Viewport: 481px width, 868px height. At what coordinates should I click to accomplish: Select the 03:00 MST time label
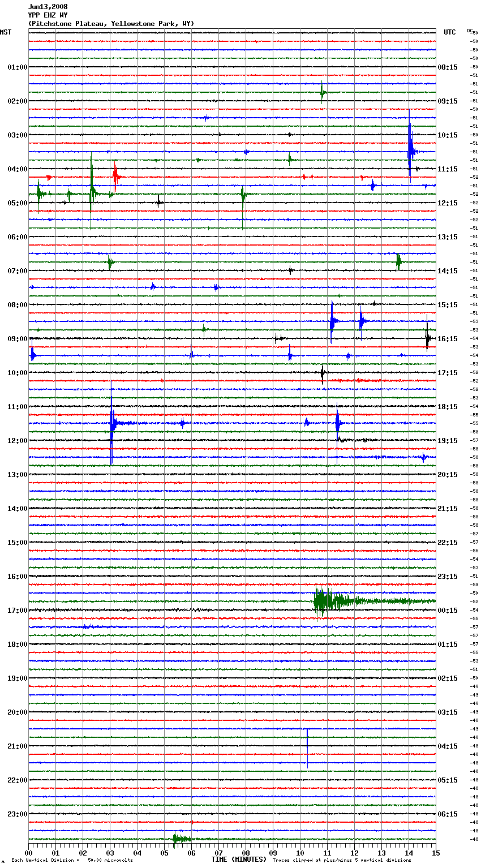(17, 135)
